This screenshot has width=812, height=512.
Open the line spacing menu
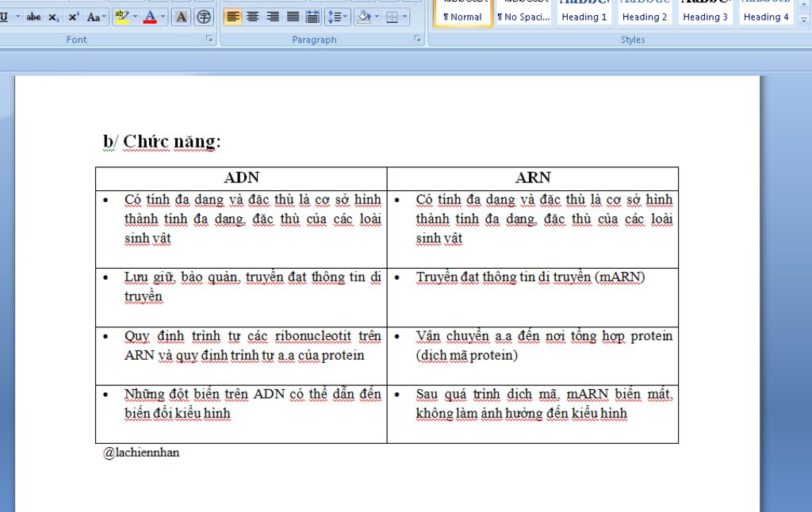[337, 17]
